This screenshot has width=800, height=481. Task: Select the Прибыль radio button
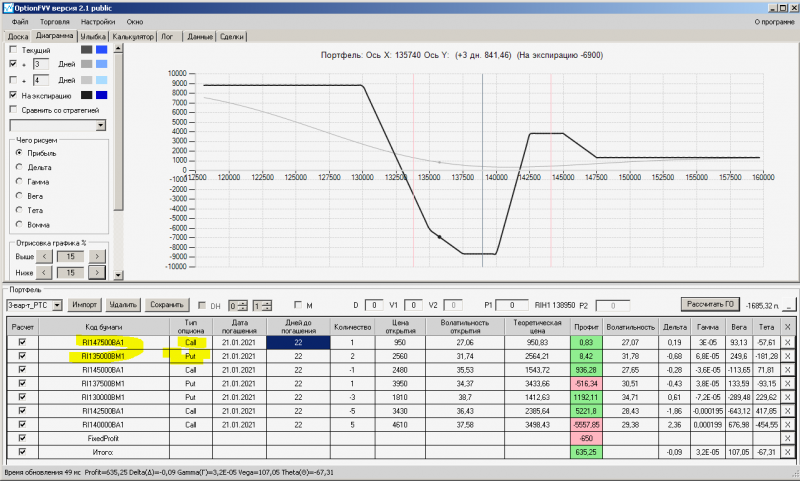pyautogui.click(x=19, y=153)
